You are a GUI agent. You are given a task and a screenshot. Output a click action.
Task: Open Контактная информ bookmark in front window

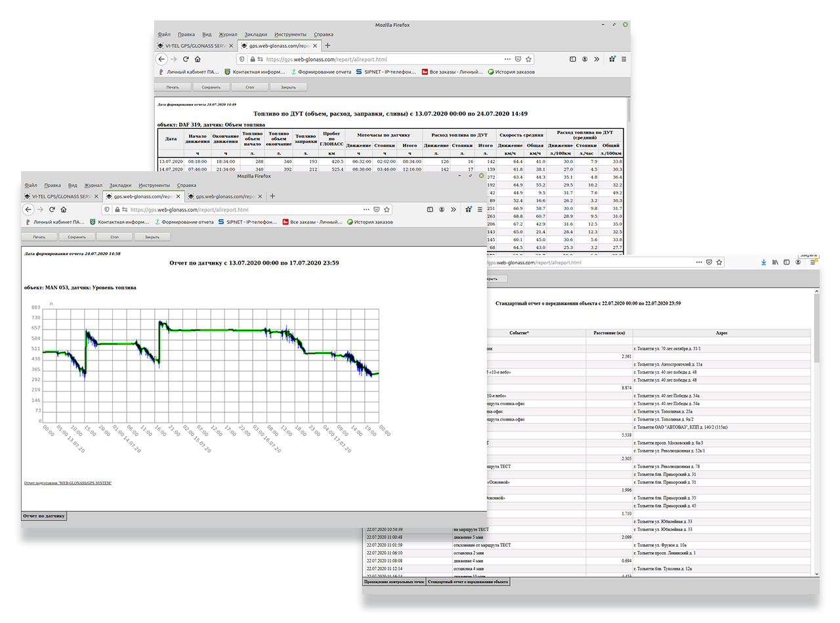119,222
